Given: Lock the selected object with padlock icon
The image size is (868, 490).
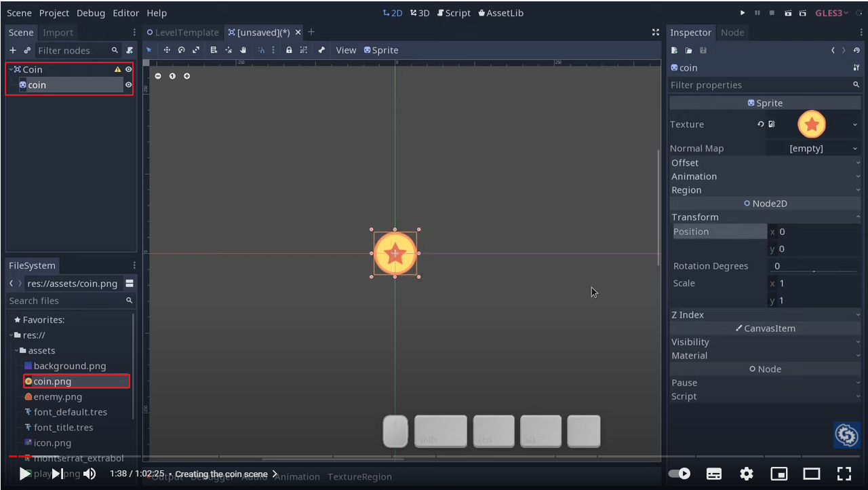Looking at the screenshot, I should [289, 50].
